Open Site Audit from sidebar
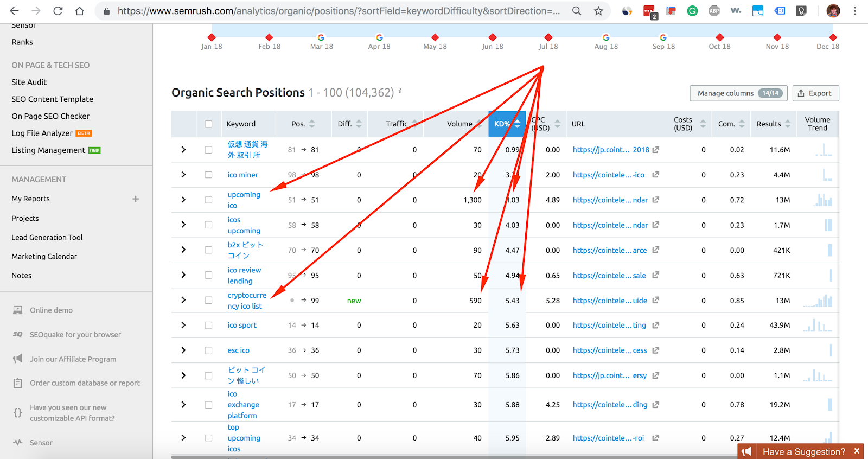This screenshot has height=459, width=868. point(29,82)
